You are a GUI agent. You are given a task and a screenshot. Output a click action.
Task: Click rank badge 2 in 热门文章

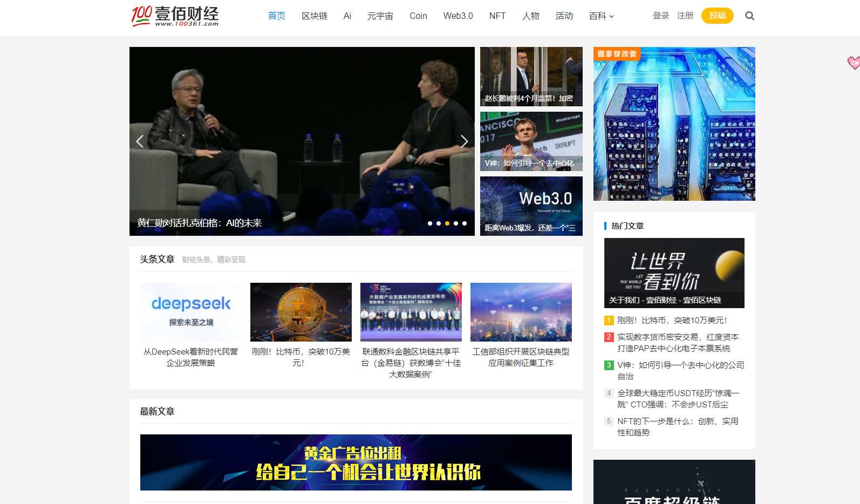point(609,337)
